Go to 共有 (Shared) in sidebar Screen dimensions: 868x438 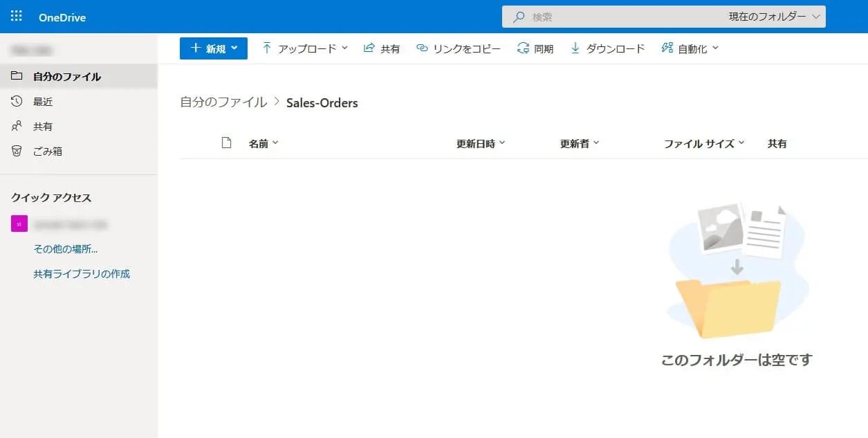pos(43,127)
